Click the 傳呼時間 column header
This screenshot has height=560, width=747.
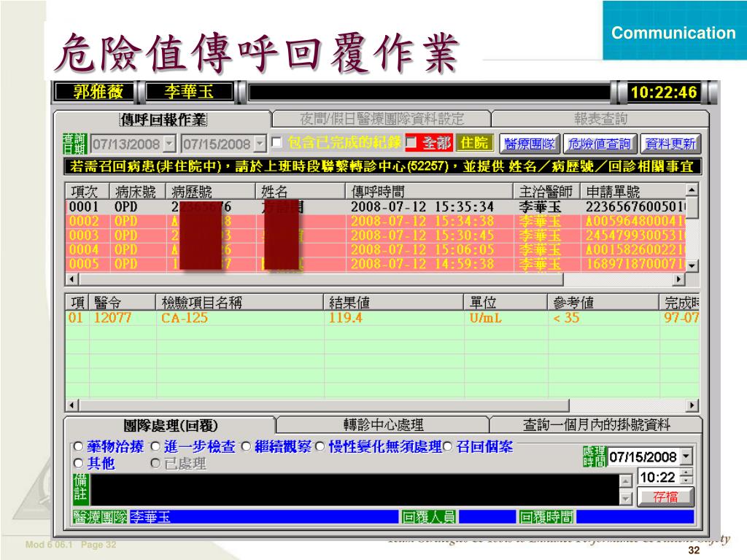tap(429, 192)
